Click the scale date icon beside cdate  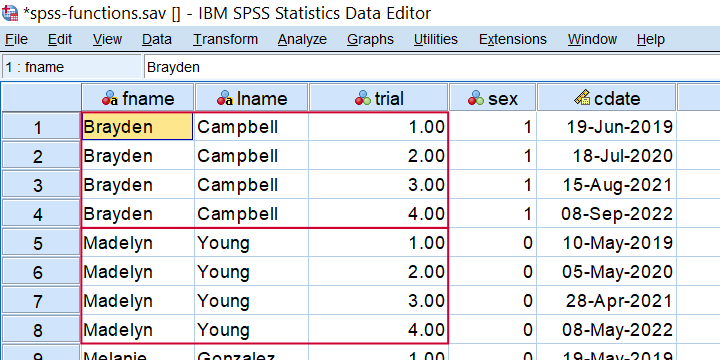point(582,98)
